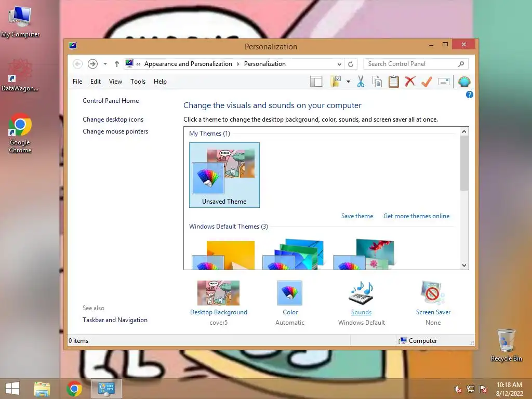Expand the address bar history dropdown
This screenshot has height=399, width=532.
tap(339, 64)
